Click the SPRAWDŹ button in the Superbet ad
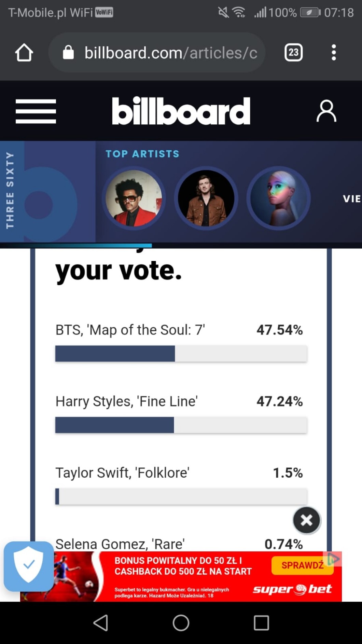Screen dimensions: 362x644 click(302, 565)
